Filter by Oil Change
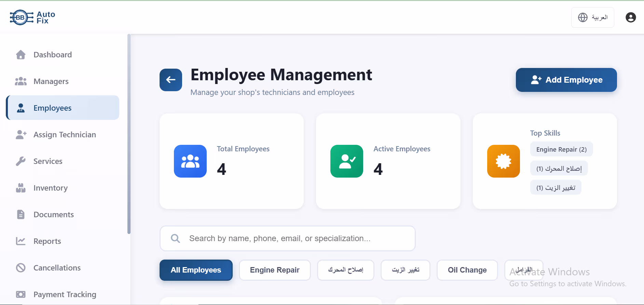 [467, 270]
